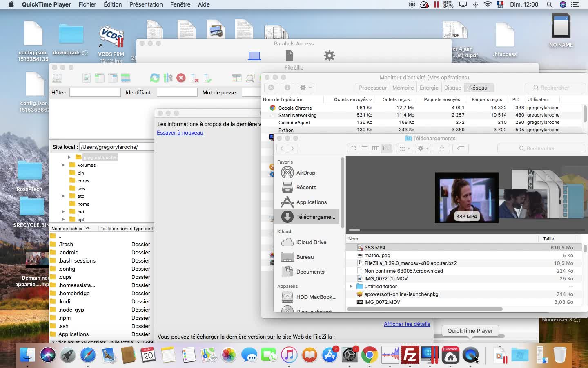
Task: Click Google Chrome icon in Dock
Action: pos(370,355)
